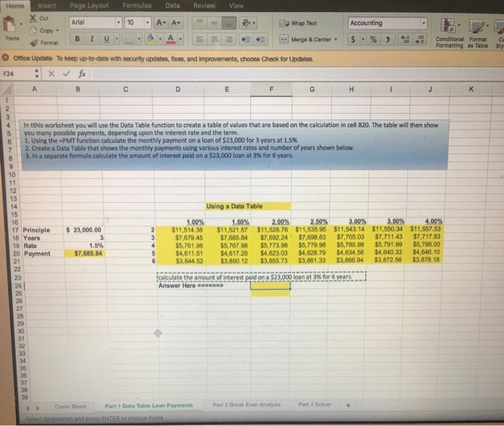
Task: Select column F header
Action: (271, 89)
